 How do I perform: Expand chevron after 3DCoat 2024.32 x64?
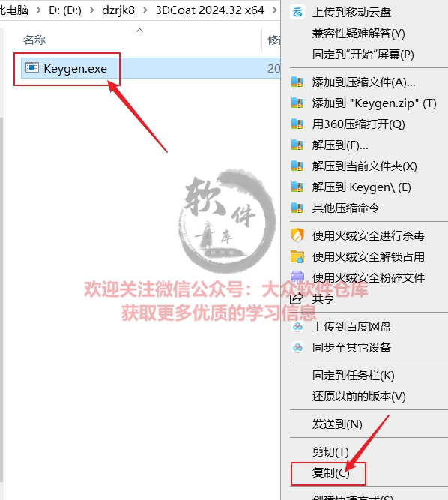point(274,10)
